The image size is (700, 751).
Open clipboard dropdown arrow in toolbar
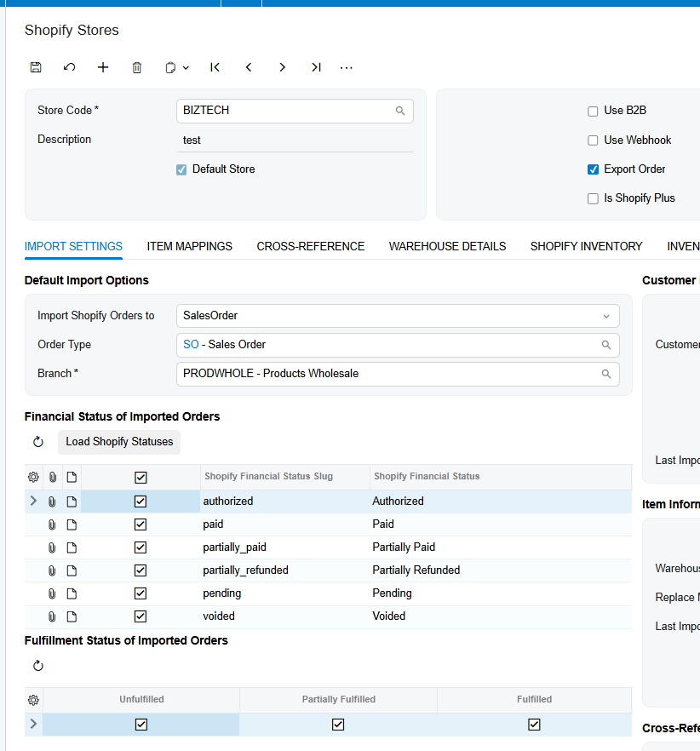click(x=186, y=68)
